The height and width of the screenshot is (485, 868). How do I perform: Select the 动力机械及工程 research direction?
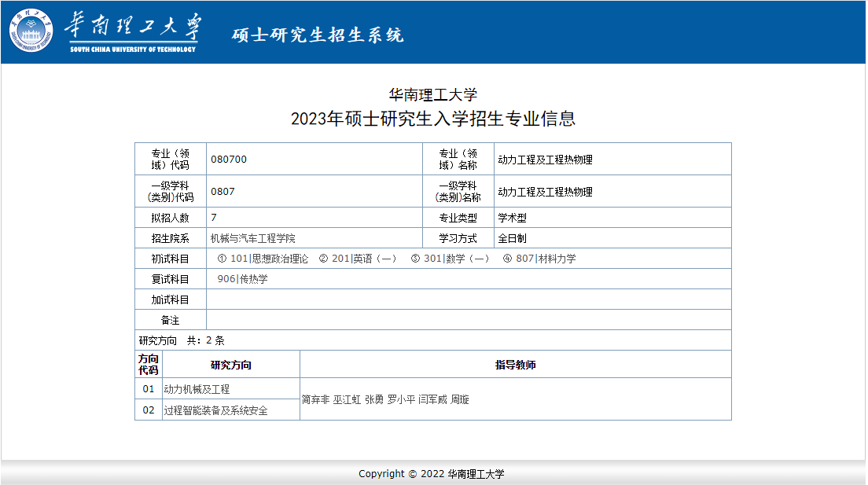click(197, 389)
